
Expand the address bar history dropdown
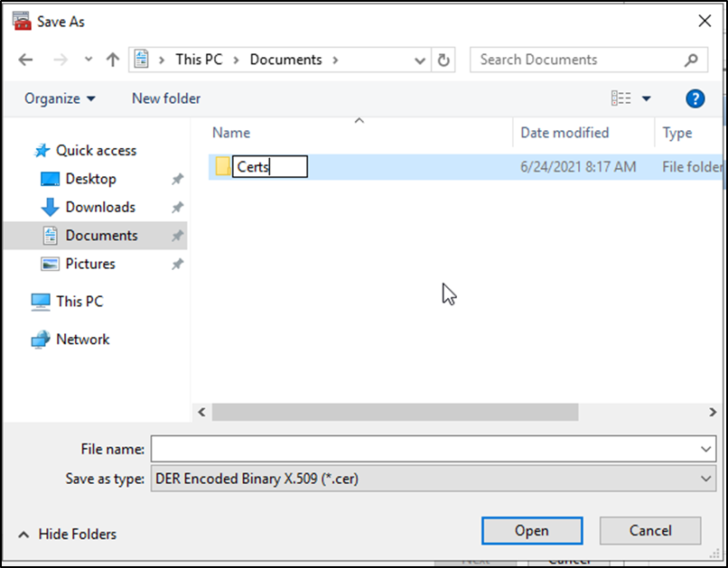(420, 61)
